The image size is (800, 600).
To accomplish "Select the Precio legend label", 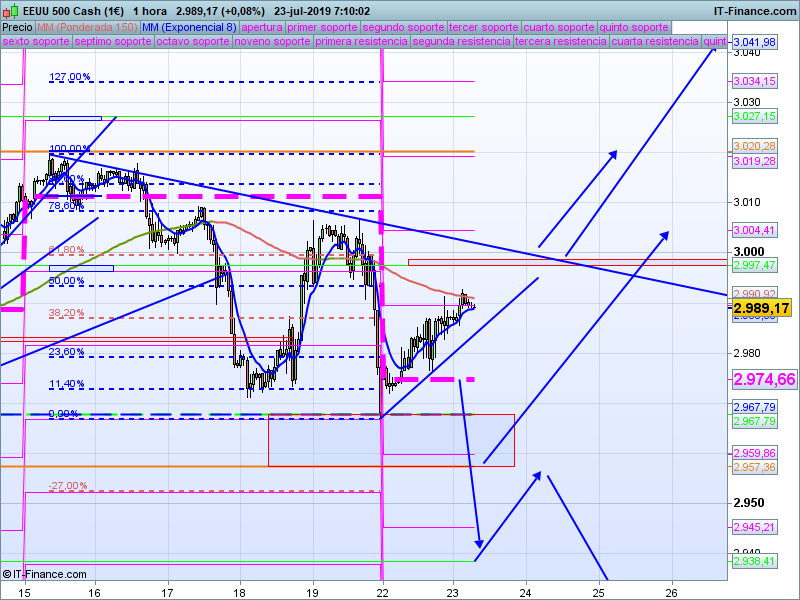I will (17, 28).
